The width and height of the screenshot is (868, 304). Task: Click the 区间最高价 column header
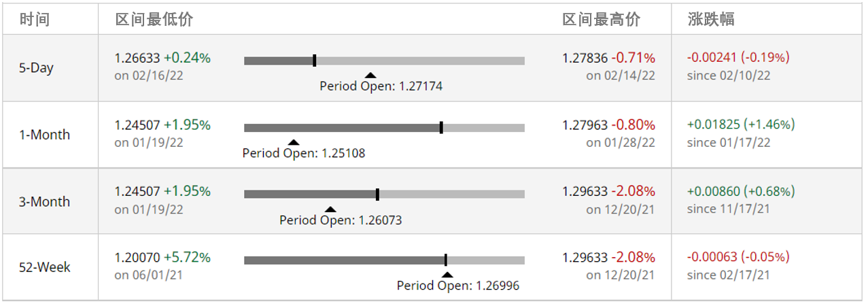[601, 20]
